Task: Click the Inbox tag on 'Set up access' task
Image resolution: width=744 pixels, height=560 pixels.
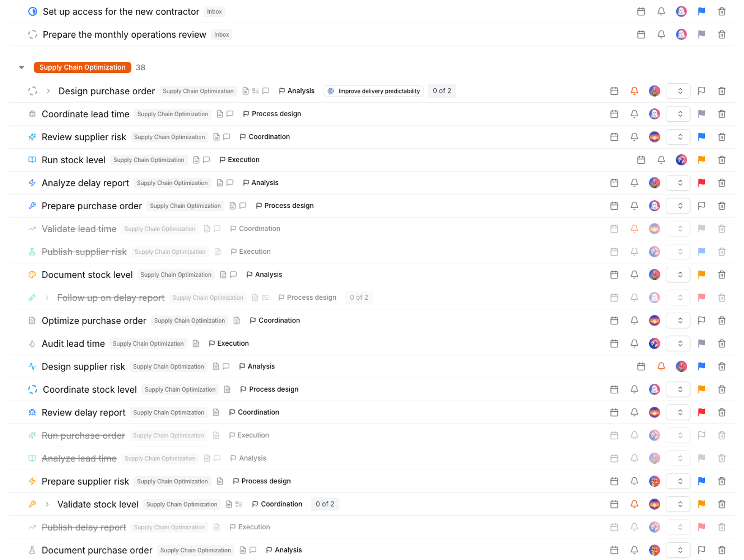Action: 214,12
